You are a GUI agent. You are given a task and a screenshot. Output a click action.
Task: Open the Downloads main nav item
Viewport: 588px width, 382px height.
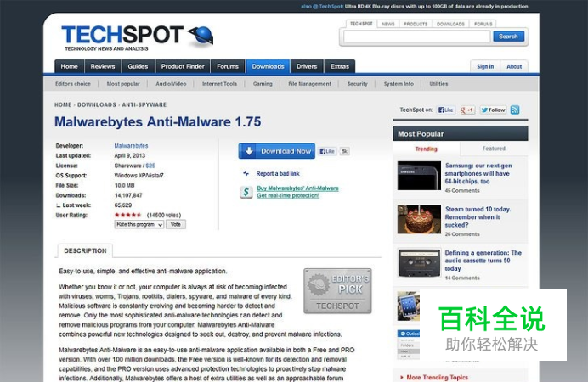(x=268, y=66)
